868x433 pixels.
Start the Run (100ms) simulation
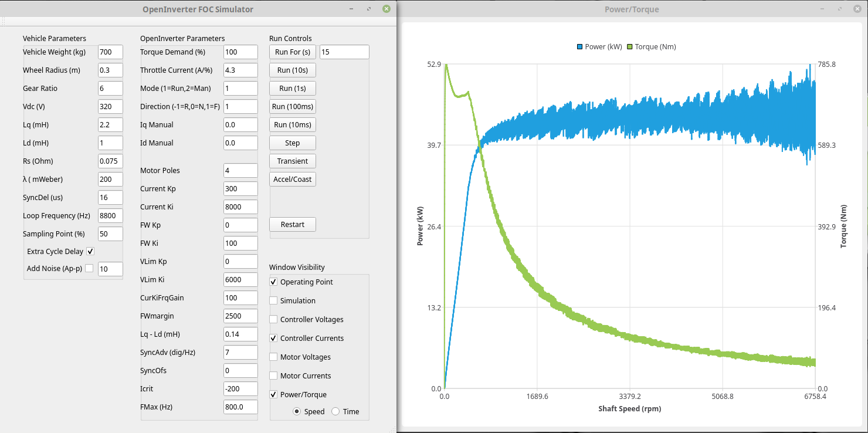point(293,107)
